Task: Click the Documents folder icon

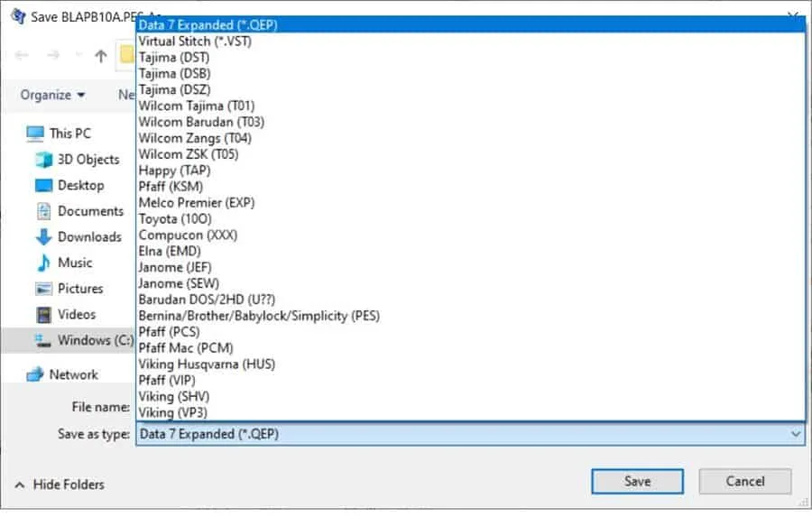Action: click(x=43, y=211)
